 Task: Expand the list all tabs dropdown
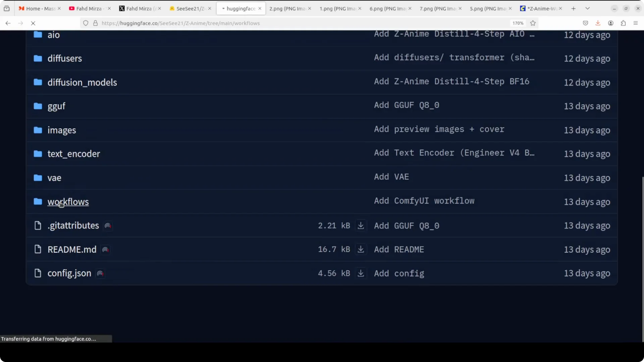click(x=588, y=8)
